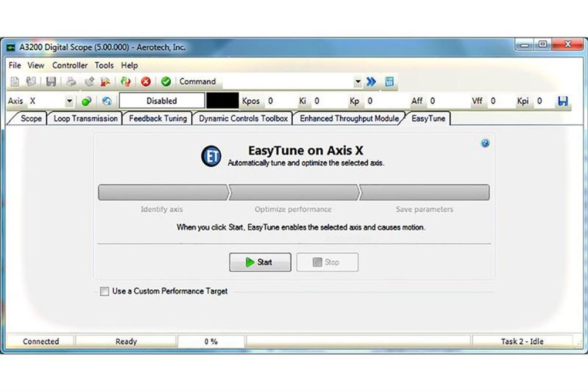The image size is (588, 392).
Task: Click the Ready status bar entry
Action: tap(126, 342)
